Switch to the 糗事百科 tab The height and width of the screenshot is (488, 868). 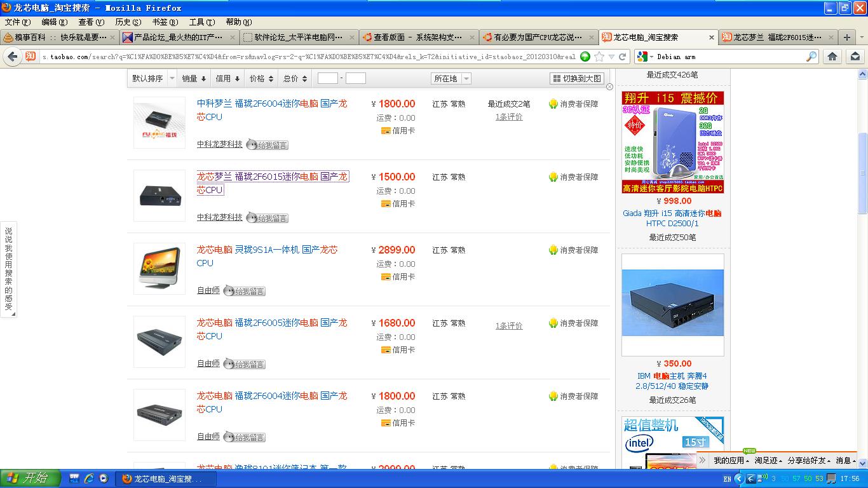[60, 37]
